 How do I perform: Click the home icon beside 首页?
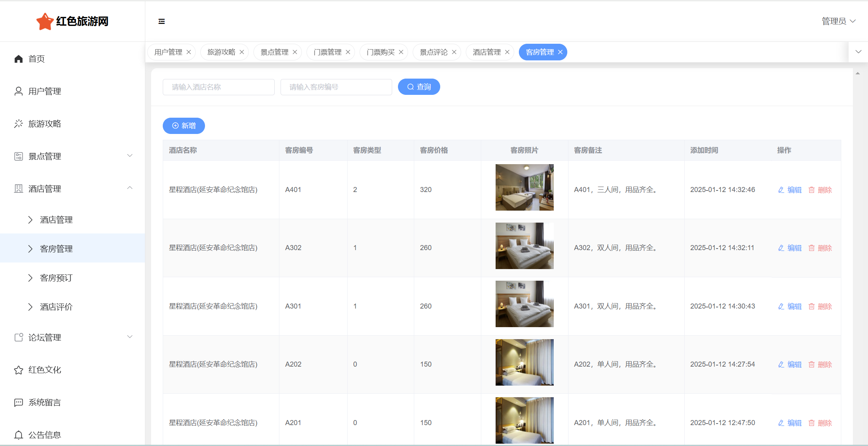pyautogui.click(x=18, y=59)
